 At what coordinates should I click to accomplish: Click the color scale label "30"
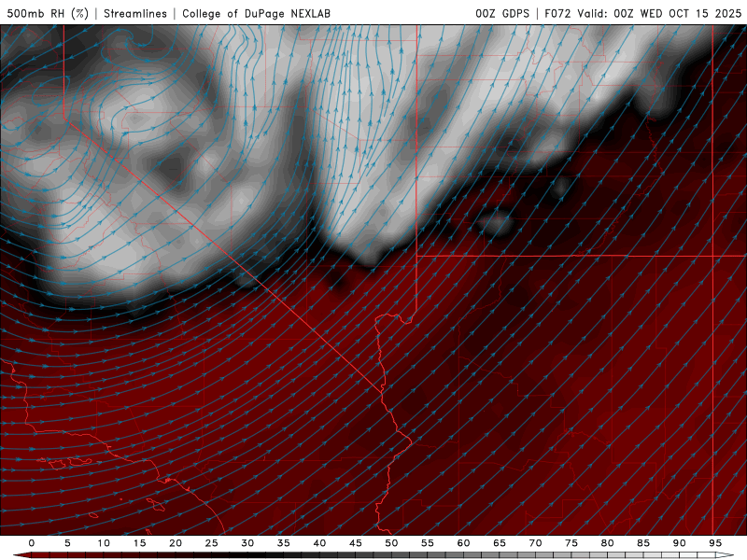[x=247, y=543]
